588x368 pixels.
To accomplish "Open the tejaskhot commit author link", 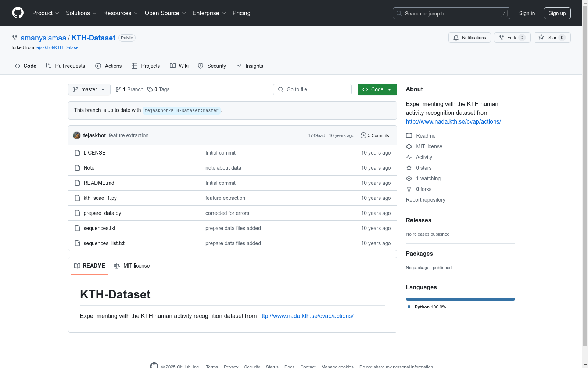I will 94,135.
